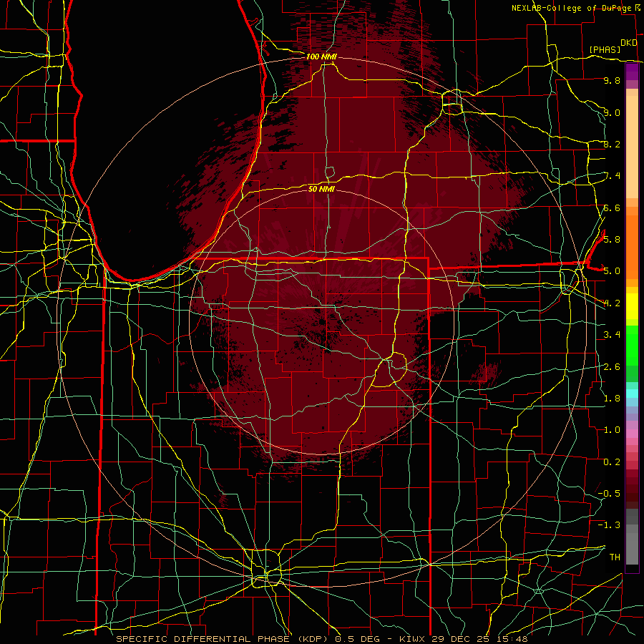Click the KIWX station identifier
Image resolution: width=644 pixels, height=644 pixels.
(412, 639)
